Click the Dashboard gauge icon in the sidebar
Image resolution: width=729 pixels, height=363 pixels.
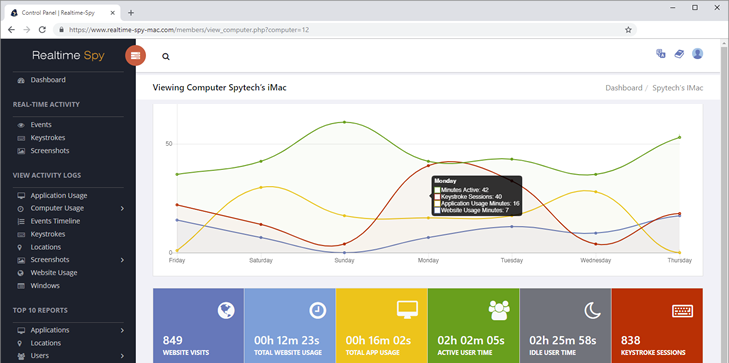(21, 80)
